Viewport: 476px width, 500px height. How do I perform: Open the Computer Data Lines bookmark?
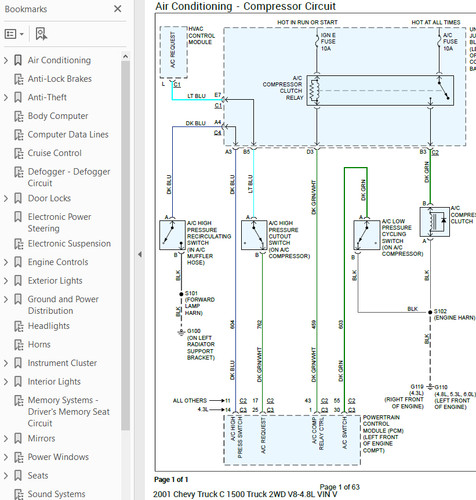pos(68,135)
